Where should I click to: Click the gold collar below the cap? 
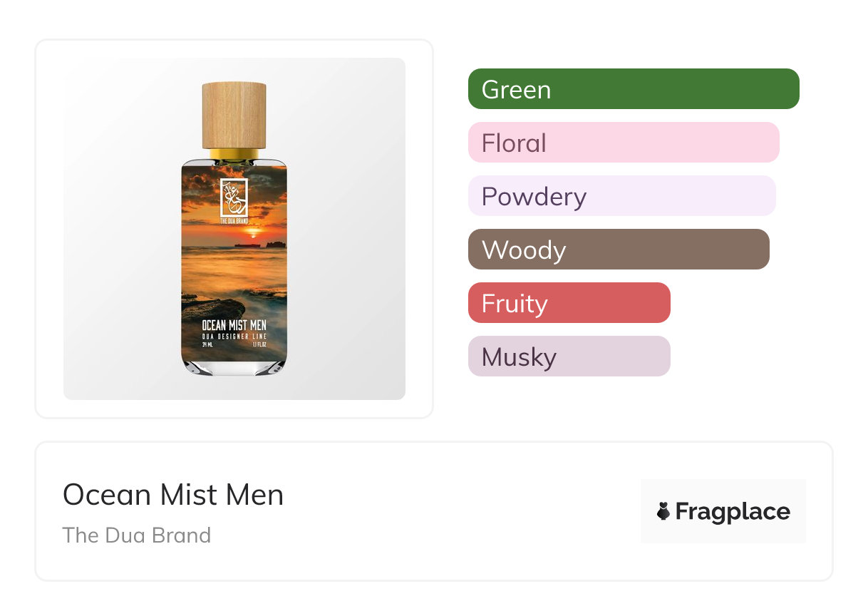(x=234, y=153)
